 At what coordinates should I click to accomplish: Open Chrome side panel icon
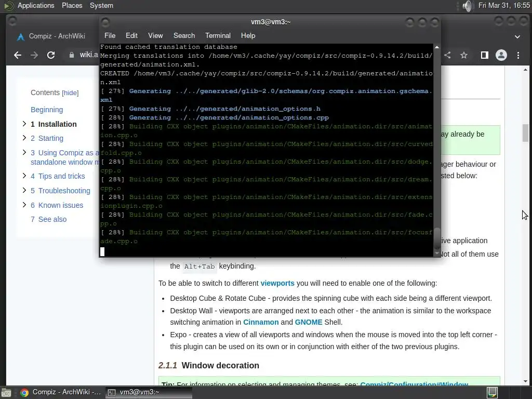click(485, 55)
